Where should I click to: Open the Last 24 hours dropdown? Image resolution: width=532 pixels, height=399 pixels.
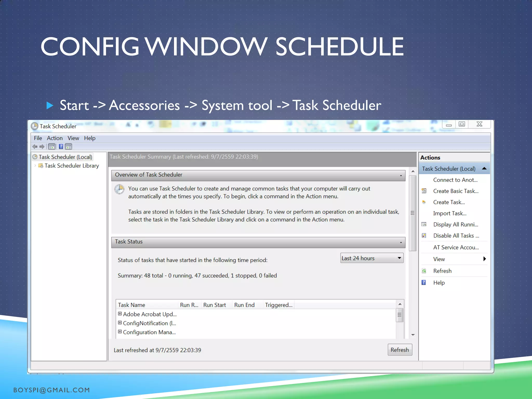click(372, 258)
